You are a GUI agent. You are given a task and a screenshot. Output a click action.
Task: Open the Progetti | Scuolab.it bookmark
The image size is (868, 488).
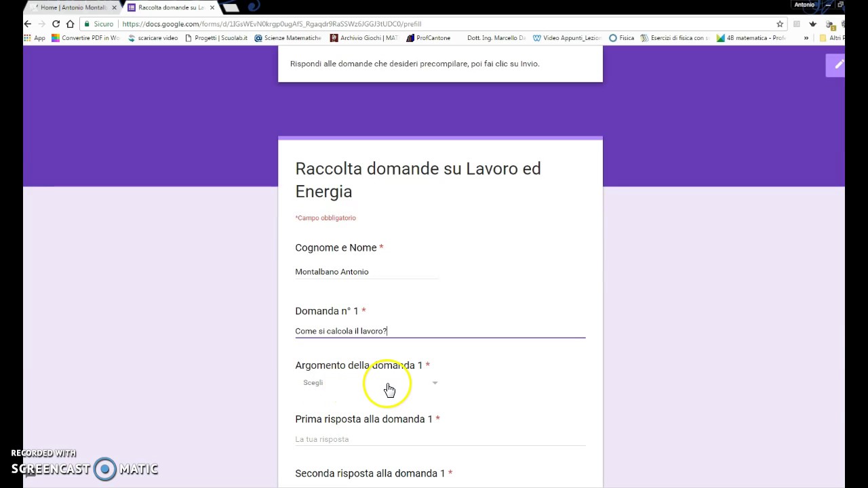216,38
